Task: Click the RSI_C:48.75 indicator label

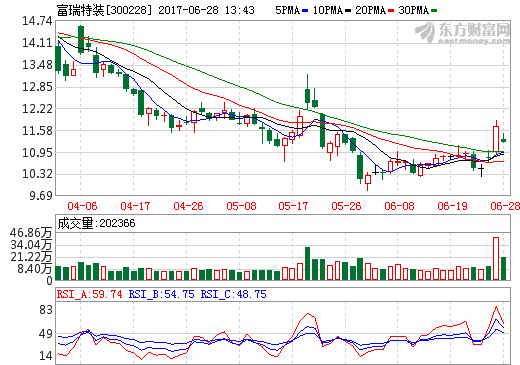Action: click(234, 294)
